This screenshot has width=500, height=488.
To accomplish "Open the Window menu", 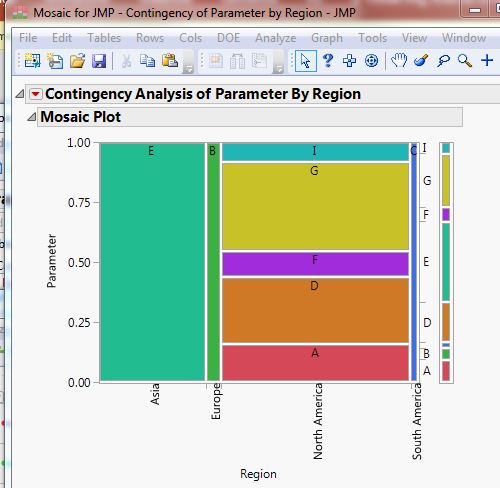I will click(x=464, y=38).
